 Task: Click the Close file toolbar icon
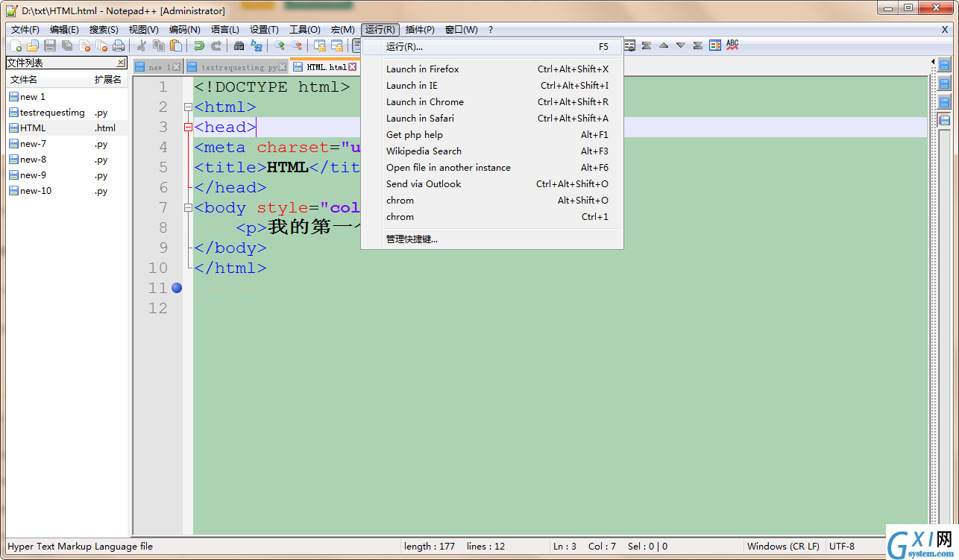click(x=84, y=45)
